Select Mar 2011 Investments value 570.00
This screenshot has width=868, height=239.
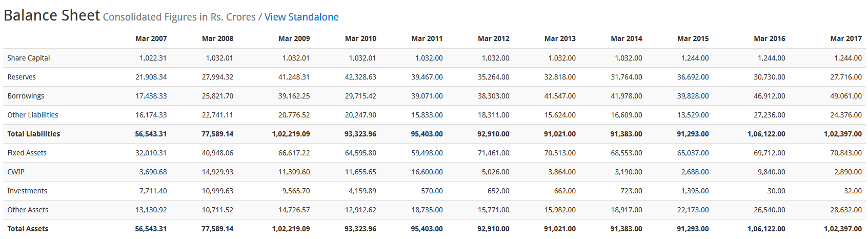(x=432, y=191)
